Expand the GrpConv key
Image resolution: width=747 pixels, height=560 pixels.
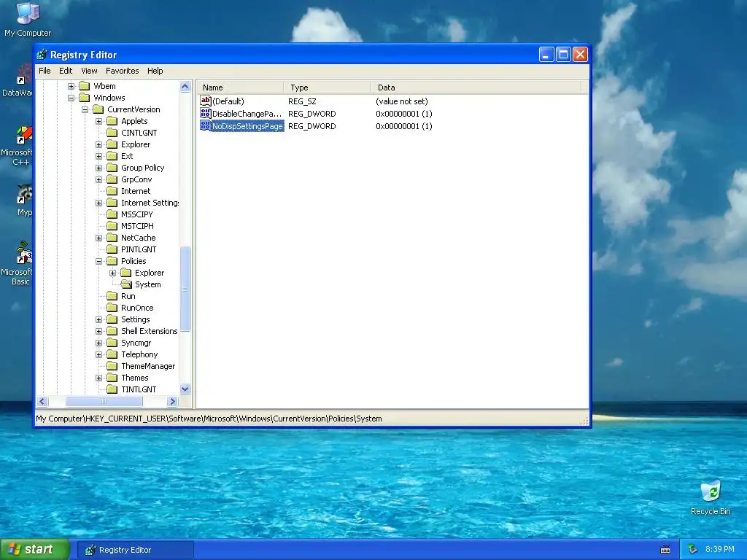click(98, 179)
